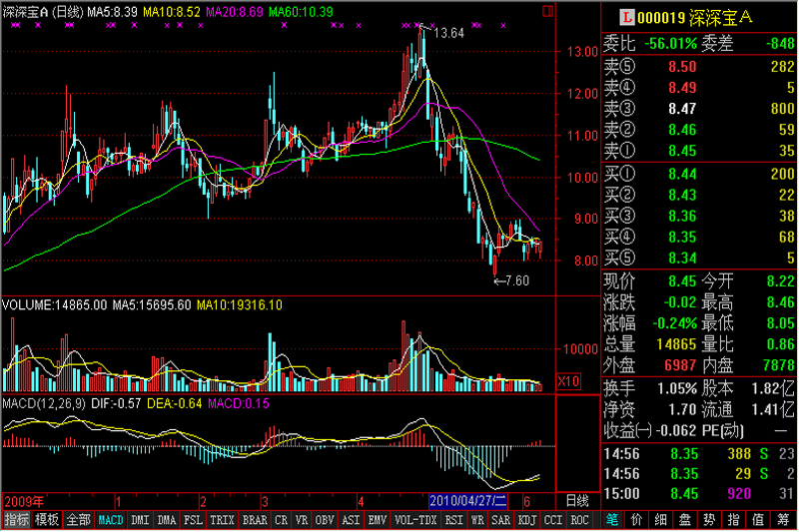Viewport: 799px width, 532px height.
Task: Choose the FSL indicator tab
Action: pyautogui.click(x=193, y=520)
